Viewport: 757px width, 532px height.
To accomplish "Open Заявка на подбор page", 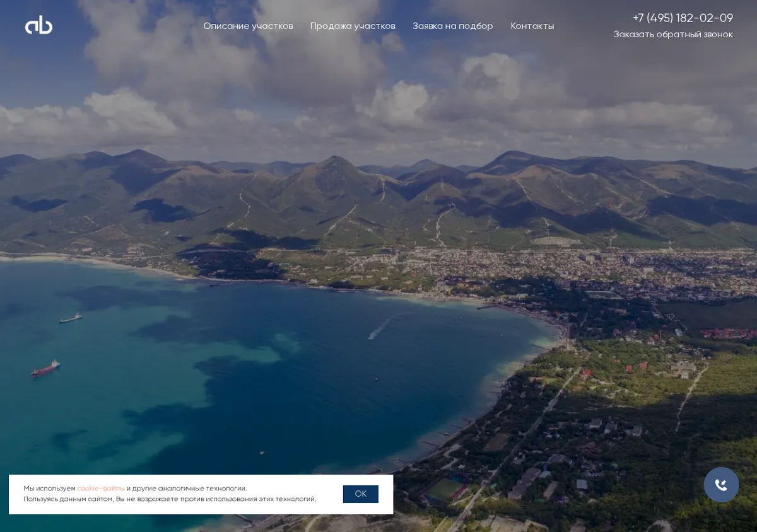I will (453, 26).
